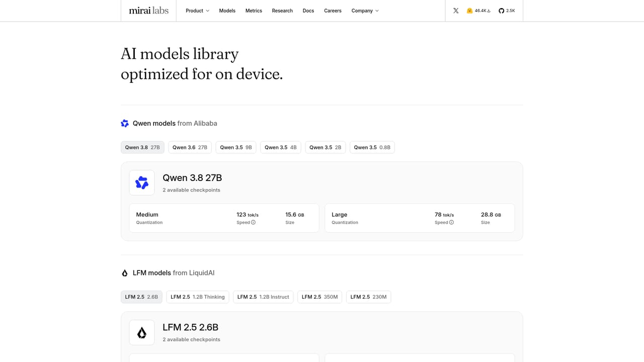The width and height of the screenshot is (644, 362).
Task: Switch to the Qwen 3.5 2B tab
Action: (326, 147)
